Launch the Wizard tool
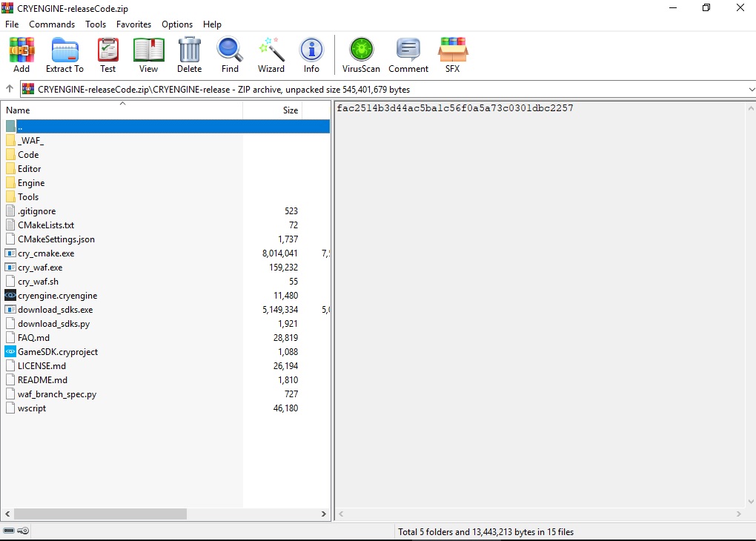Viewport: 756px width, 541px height. [271, 50]
